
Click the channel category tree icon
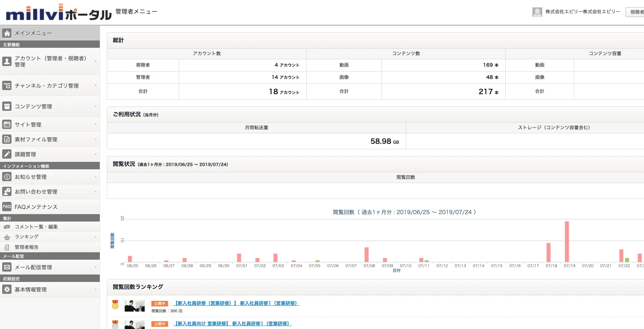(7, 86)
